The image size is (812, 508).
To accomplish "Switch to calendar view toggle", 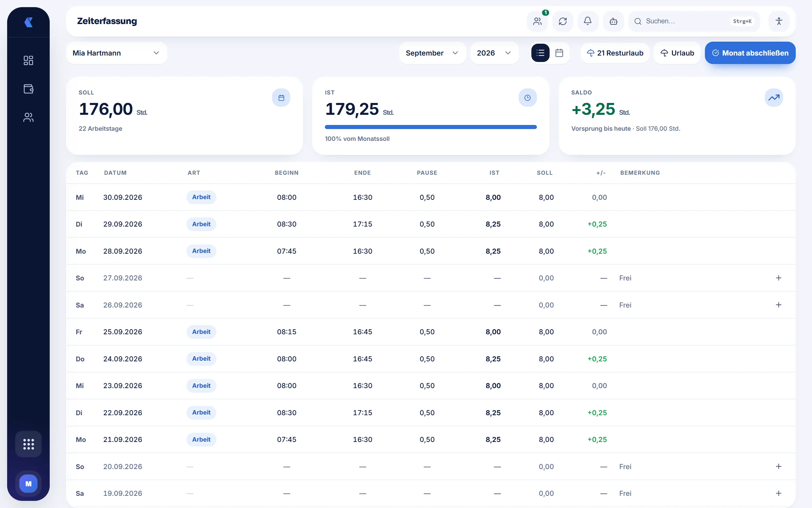I will pos(559,53).
